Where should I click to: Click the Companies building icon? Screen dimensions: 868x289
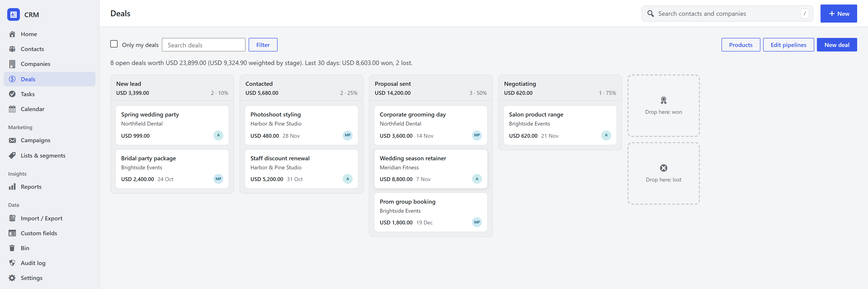tap(12, 64)
